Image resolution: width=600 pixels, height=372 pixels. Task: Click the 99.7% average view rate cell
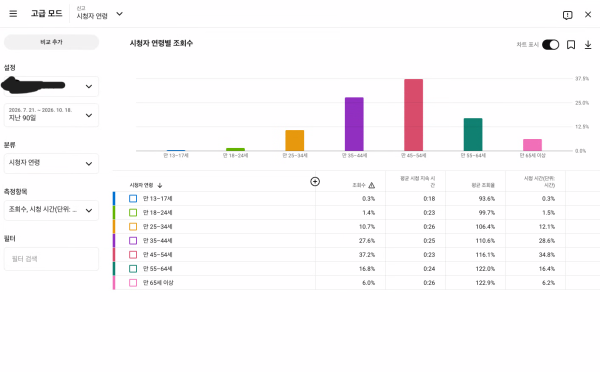(487, 213)
